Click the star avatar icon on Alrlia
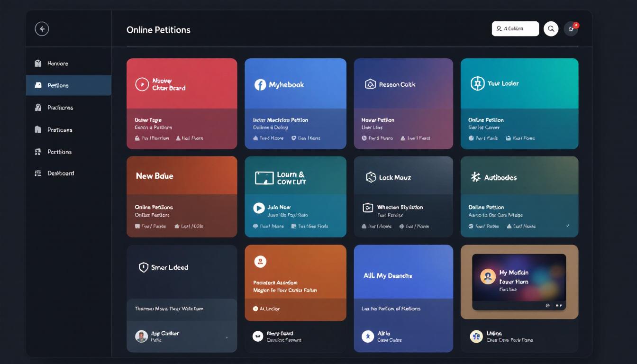This screenshot has height=364, width=637. point(367,336)
